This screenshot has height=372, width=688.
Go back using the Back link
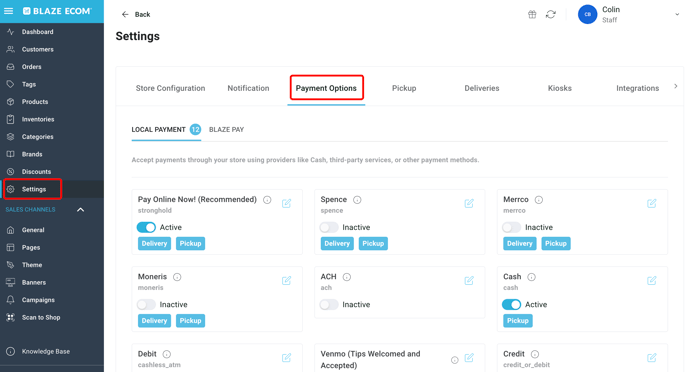click(x=136, y=14)
